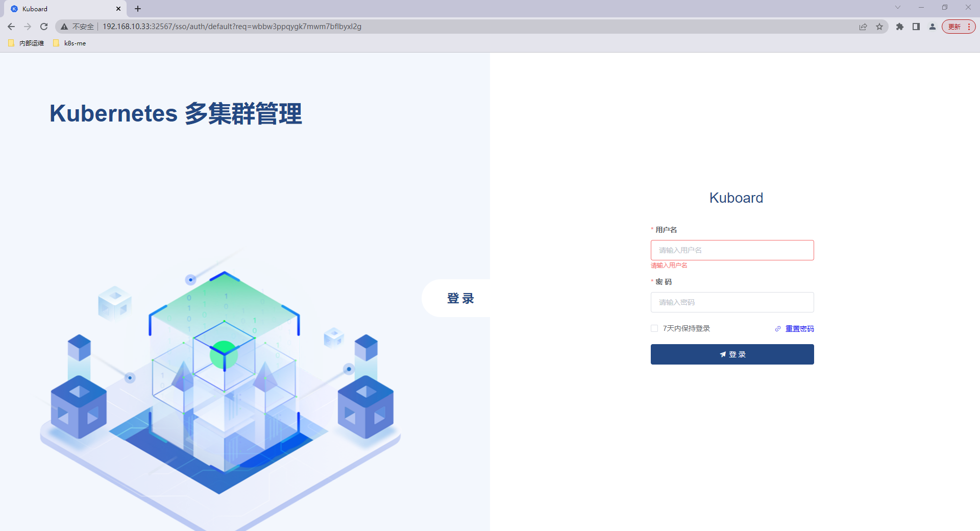Click the link icon beside 重置密码
This screenshot has height=531, width=980.
[x=778, y=329]
